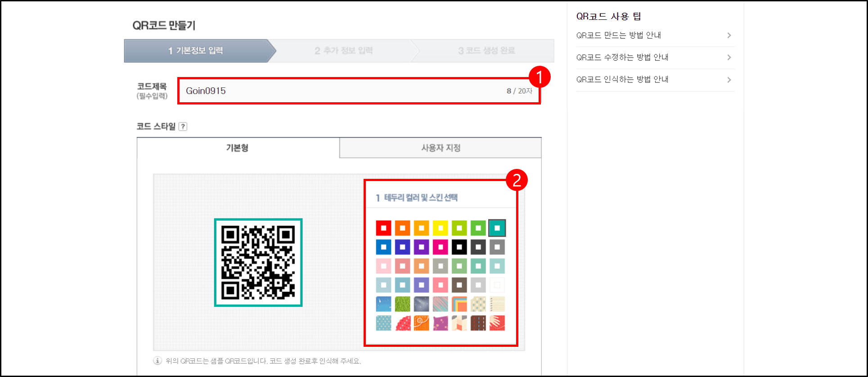Select the purple floral skin
Screen dimensions: 868x377
click(x=441, y=323)
